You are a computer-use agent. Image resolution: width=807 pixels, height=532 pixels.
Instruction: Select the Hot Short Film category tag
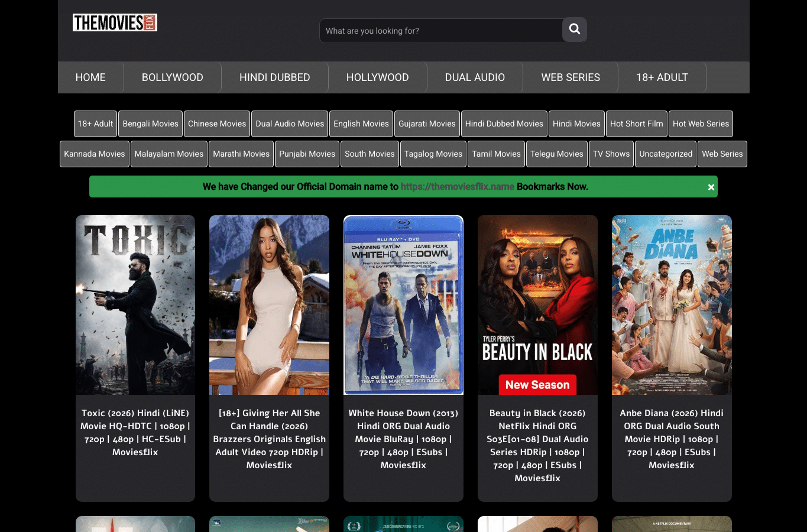(637, 124)
